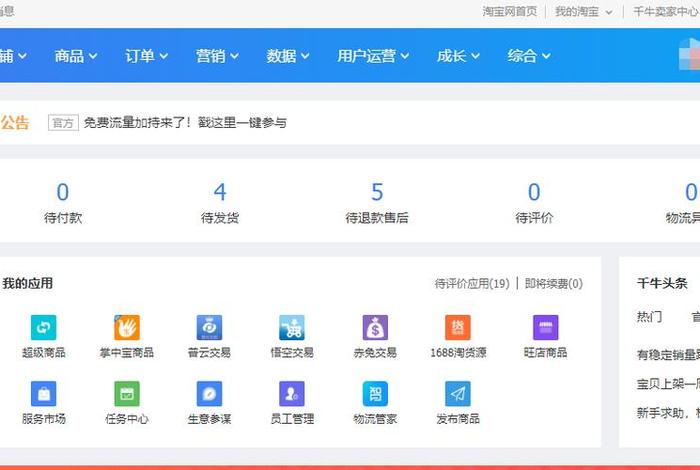Open 待评价应用(19) link
Screen dimensions: 700x470
472,283
